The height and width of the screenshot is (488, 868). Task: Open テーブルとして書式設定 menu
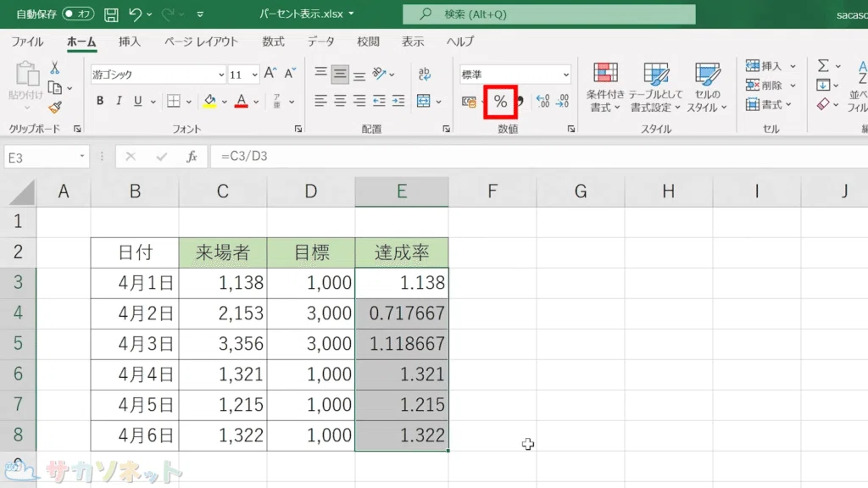pyautogui.click(x=655, y=87)
